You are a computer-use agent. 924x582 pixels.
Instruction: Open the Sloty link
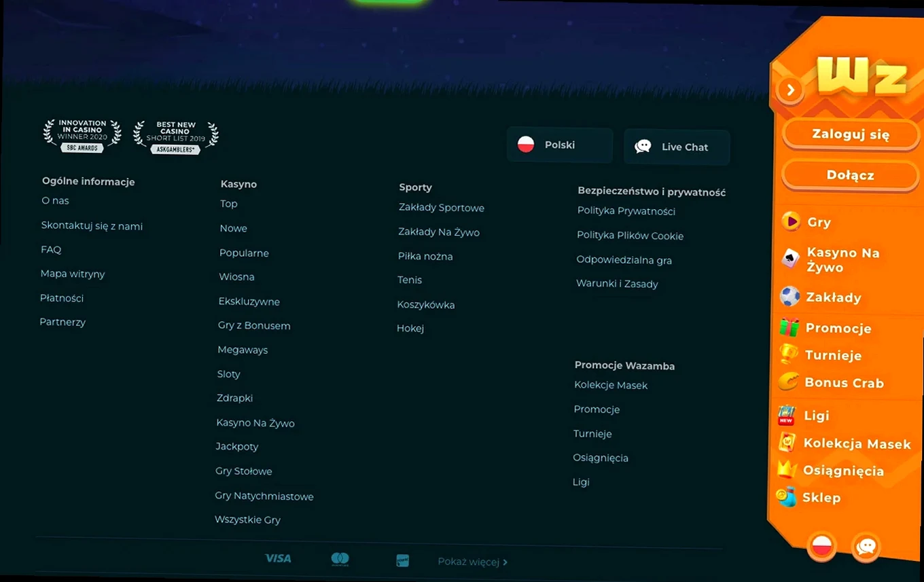(228, 374)
